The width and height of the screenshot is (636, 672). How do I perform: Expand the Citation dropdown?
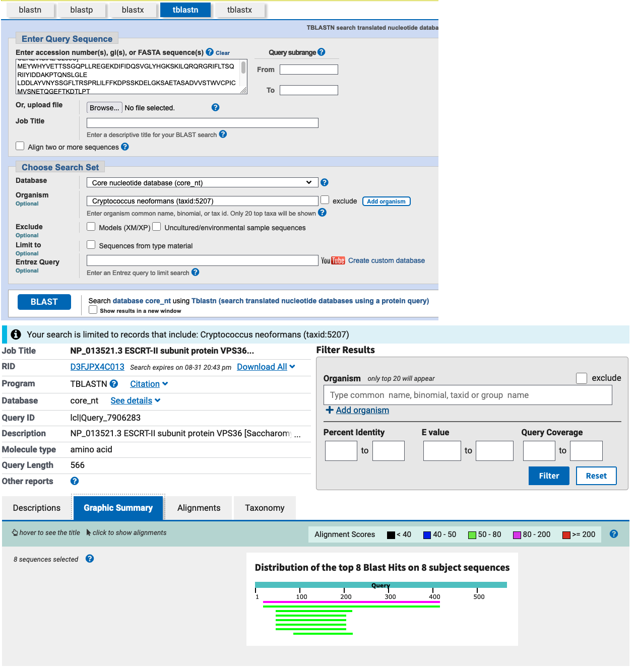[149, 384]
